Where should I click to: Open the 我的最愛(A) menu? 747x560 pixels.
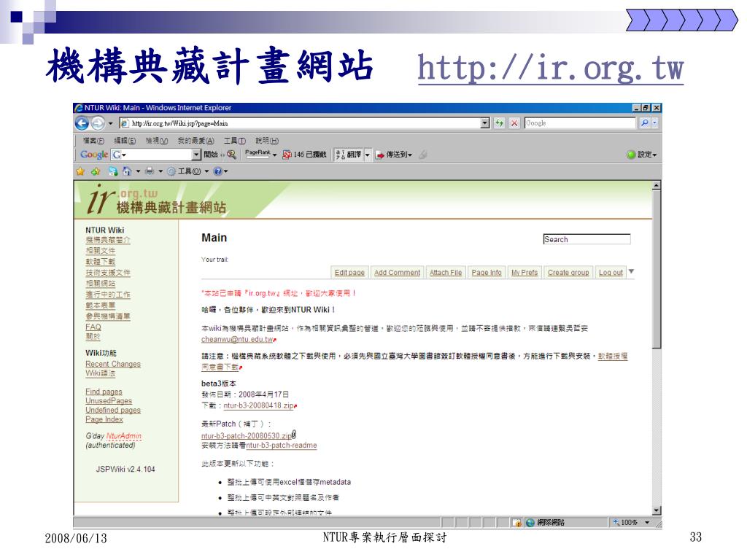coord(196,141)
